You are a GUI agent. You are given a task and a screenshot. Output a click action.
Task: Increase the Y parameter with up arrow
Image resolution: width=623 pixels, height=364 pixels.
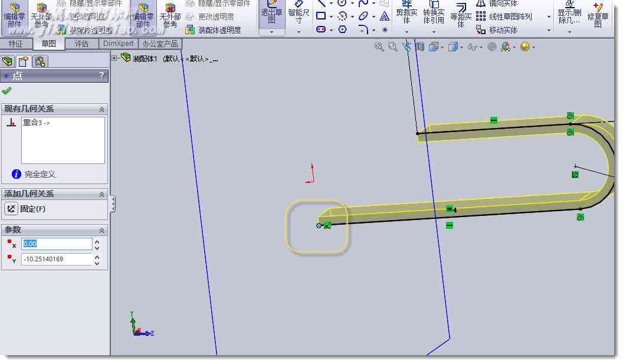click(97, 256)
